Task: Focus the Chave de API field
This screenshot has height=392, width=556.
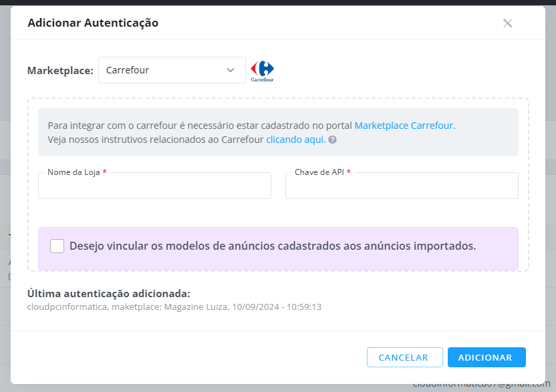Action: pyautogui.click(x=402, y=186)
